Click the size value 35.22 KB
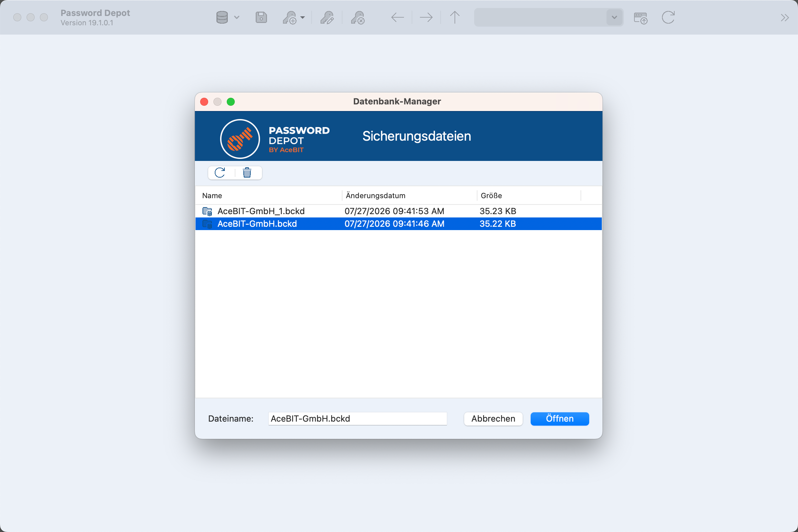Viewport: 798px width, 532px height. point(498,223)
